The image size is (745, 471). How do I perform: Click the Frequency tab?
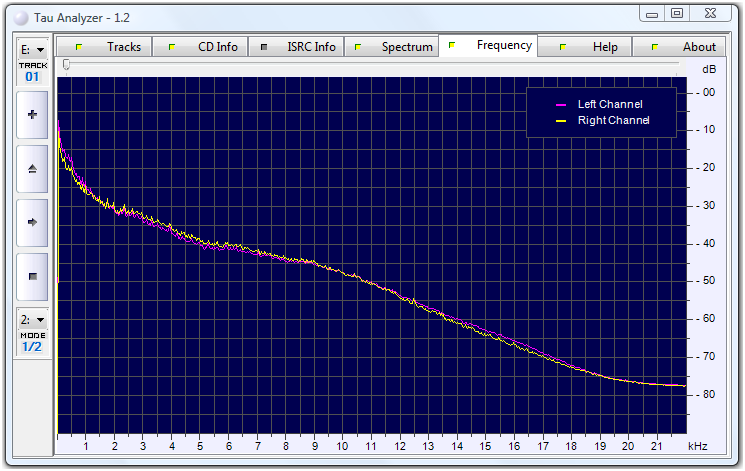tap(490, 46)
